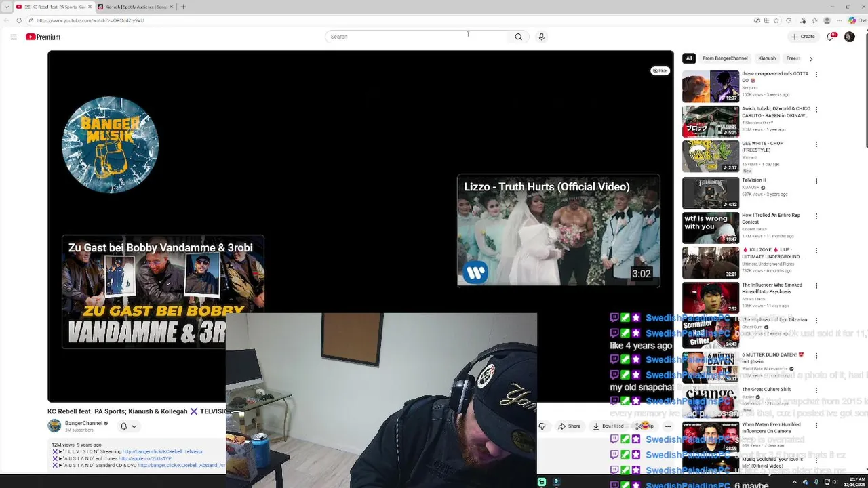Open BangerChannel avatar under video
The image size is (868, 488).
(x=54, y=426)
